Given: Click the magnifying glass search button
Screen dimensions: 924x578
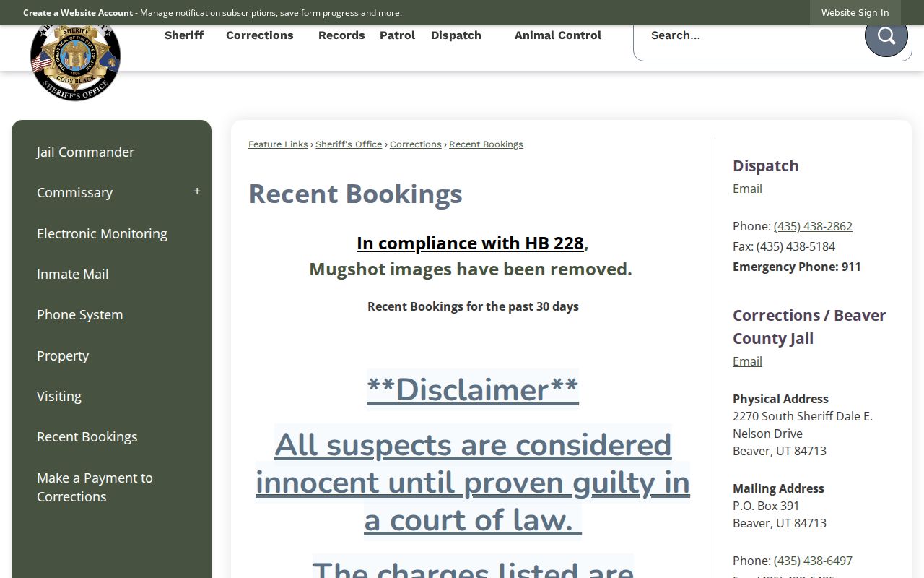Looking at the screenshot, I should [886, 35].
